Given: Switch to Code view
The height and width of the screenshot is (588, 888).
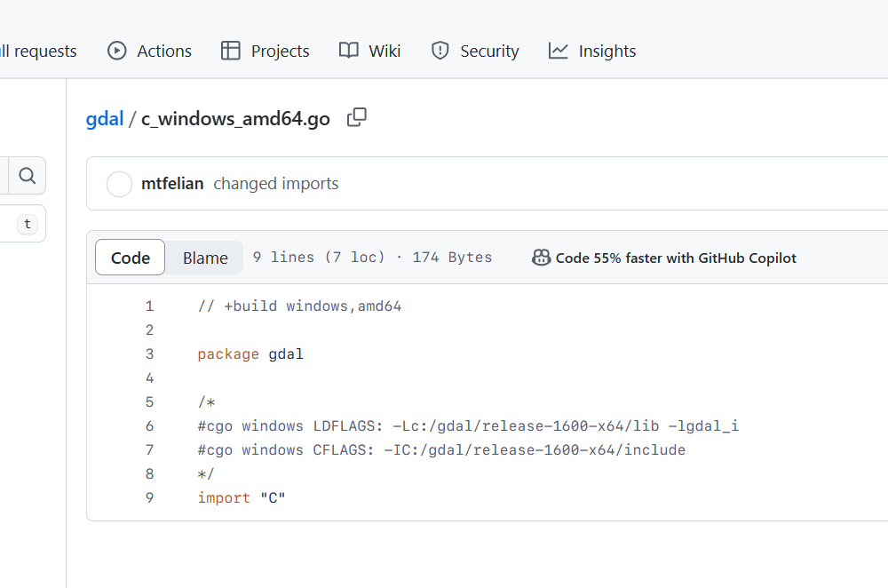Looking at the screenshot, I should coord(130,258).
